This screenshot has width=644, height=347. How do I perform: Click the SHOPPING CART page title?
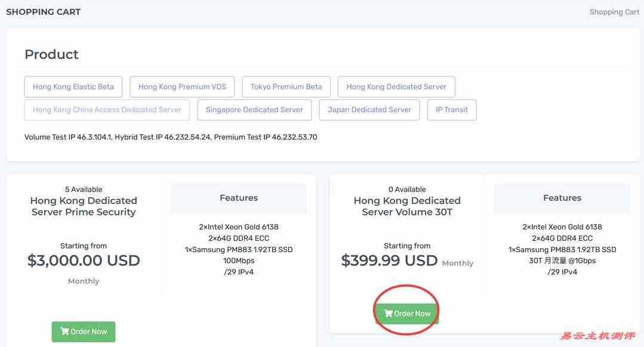coord(43,12)
